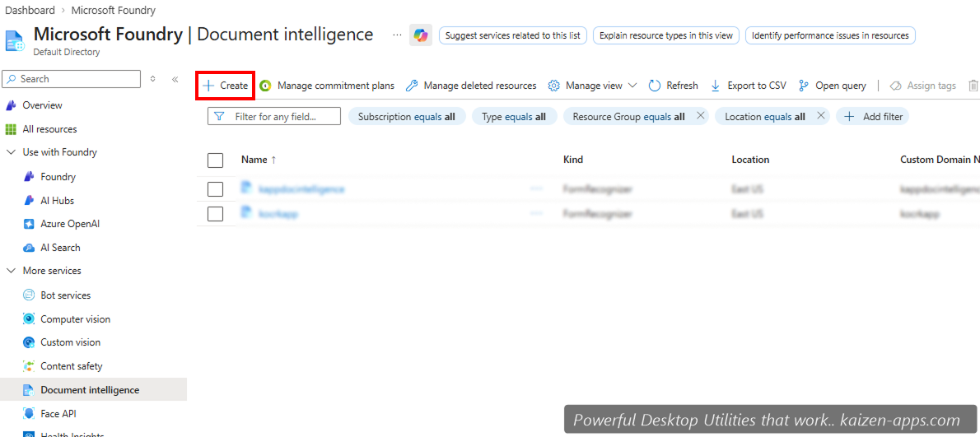Screen dimensions: 980x437
Task: Open Azure OpenAI in sidebar
Action: coord(70,224)
